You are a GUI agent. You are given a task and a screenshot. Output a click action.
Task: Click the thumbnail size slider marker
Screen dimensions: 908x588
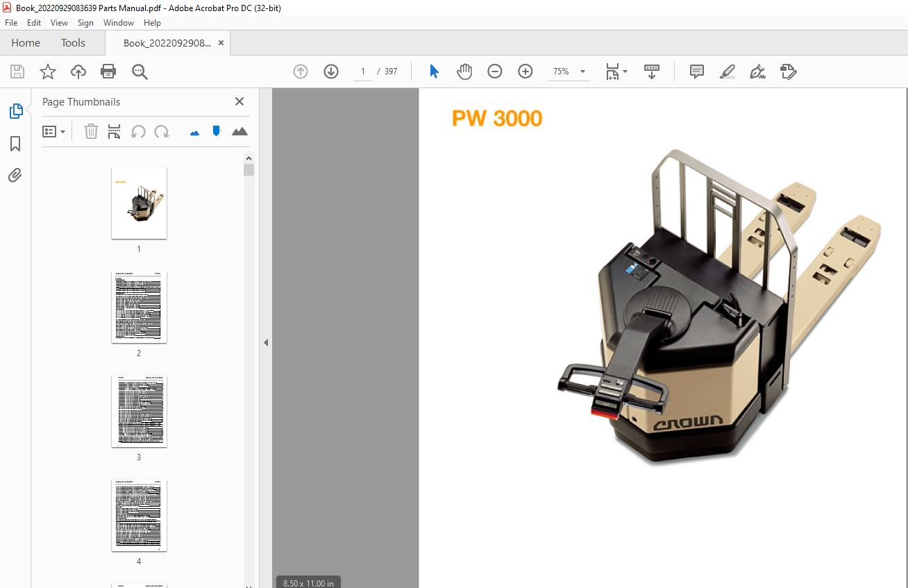(x=217, y=131)
